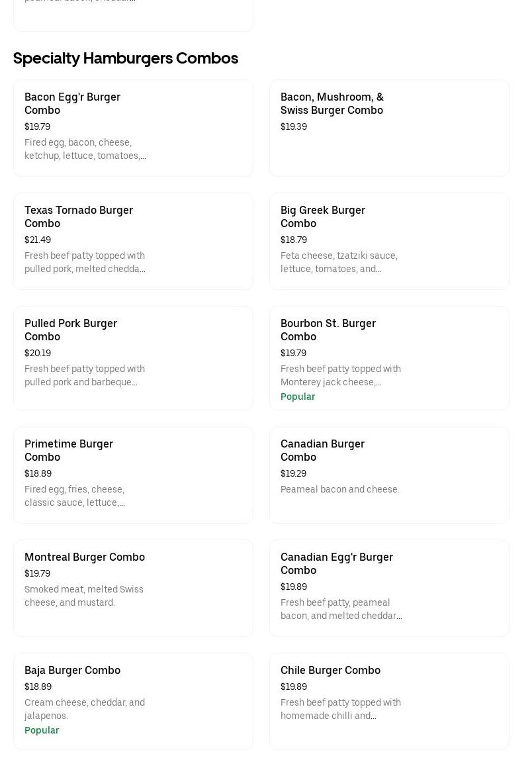
Task: Open the Primetime Burger Combo card
Action: click(68, 450)
